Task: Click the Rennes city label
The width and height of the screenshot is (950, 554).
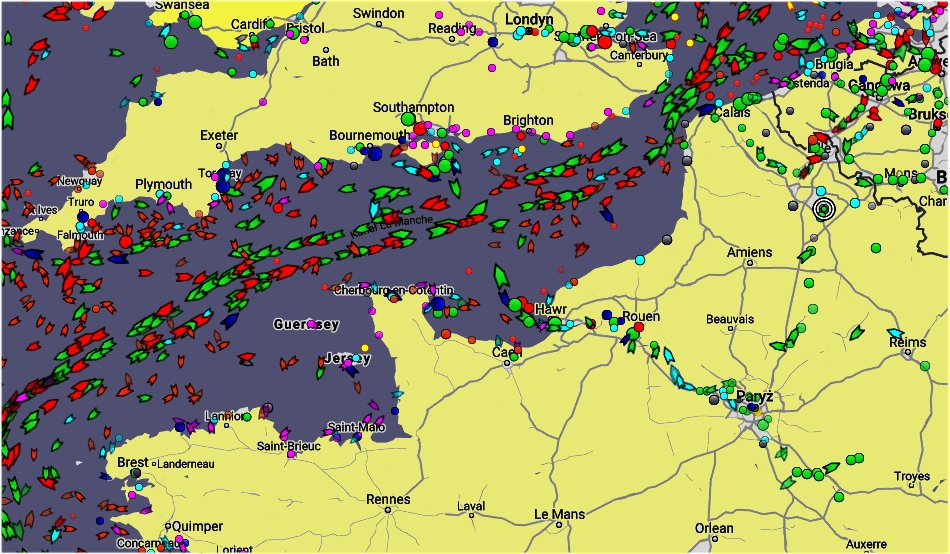Action: (388, 499)
